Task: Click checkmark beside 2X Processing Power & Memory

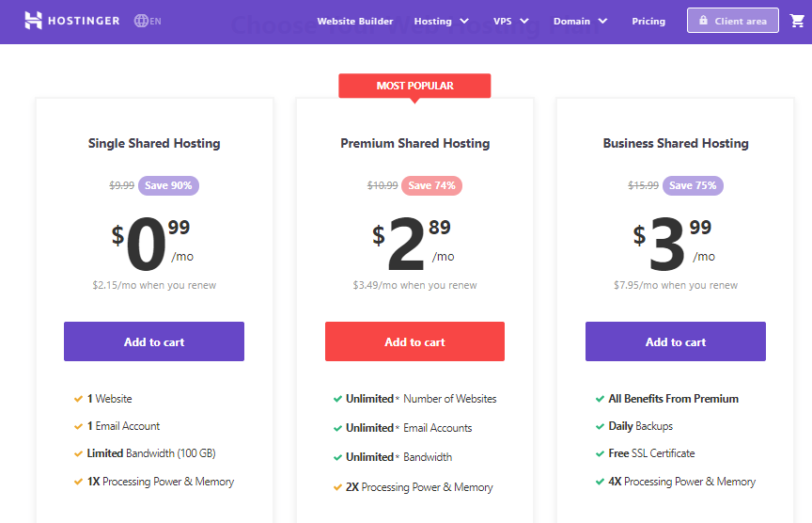Action: [x=337, y=487]
